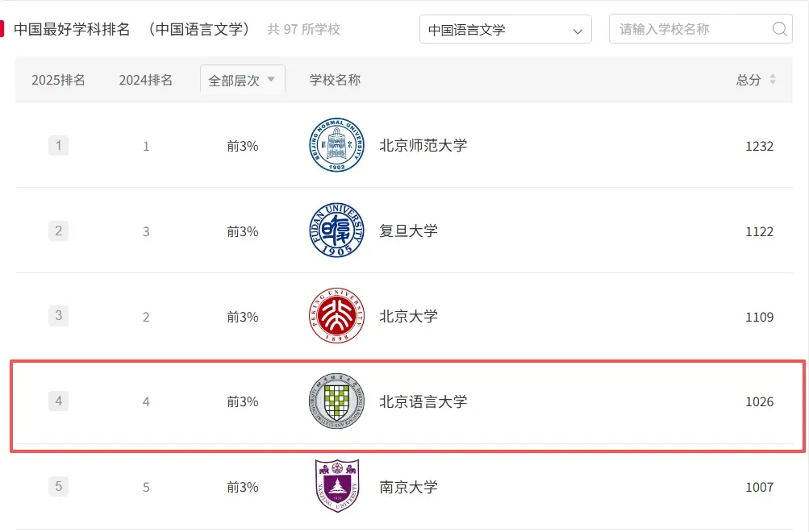The width and height of the screenshot is (809, 532).
Task: Click the rank 4 badge
Action: pyautogui.click(x=58, y=401)
